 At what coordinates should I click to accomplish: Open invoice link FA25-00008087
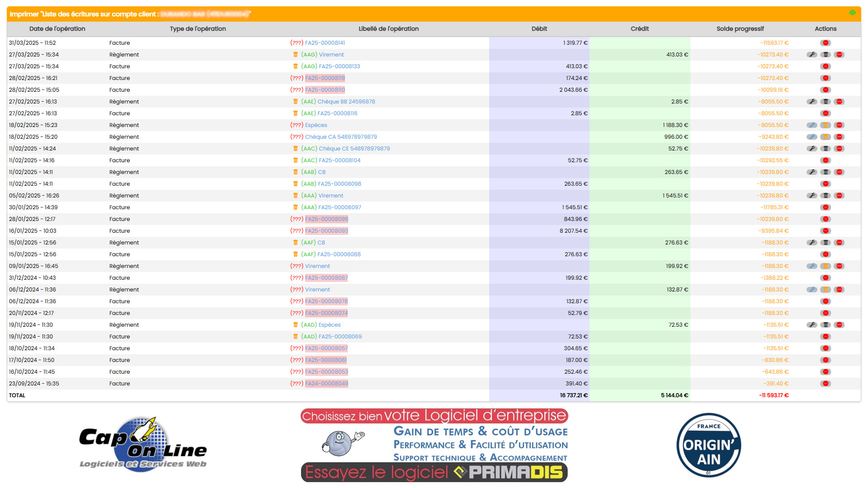click(326, 278)
